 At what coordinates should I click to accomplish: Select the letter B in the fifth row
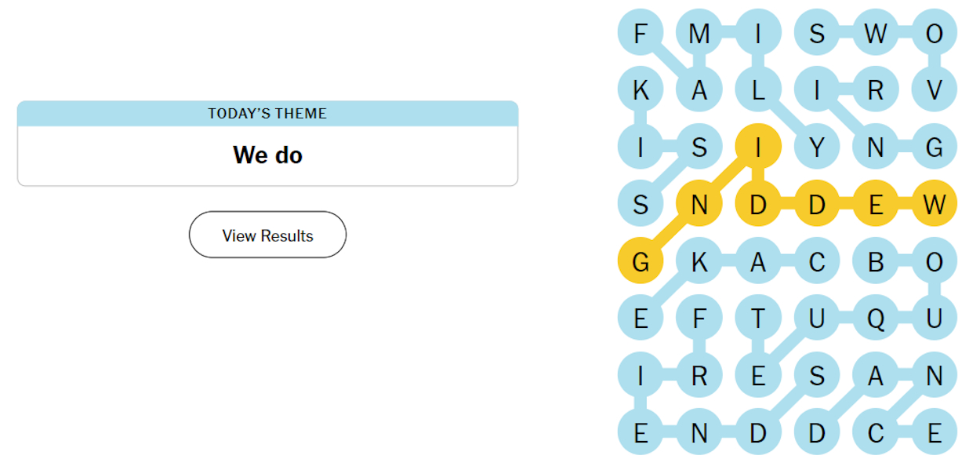(x=876, y=261)
